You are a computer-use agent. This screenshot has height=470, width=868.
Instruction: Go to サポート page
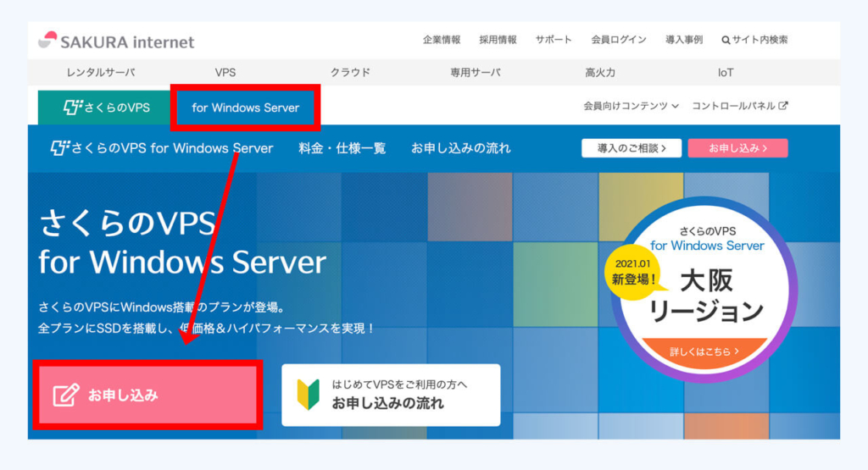[x=554, y=40]
